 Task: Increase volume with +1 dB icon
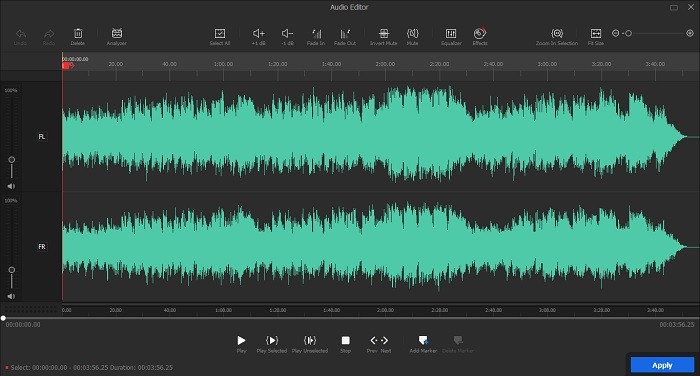[x=258, y=33]
